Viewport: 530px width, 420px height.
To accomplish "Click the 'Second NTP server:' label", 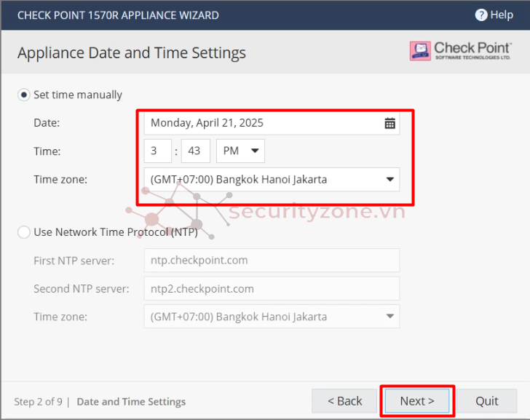I will (82, 289).
